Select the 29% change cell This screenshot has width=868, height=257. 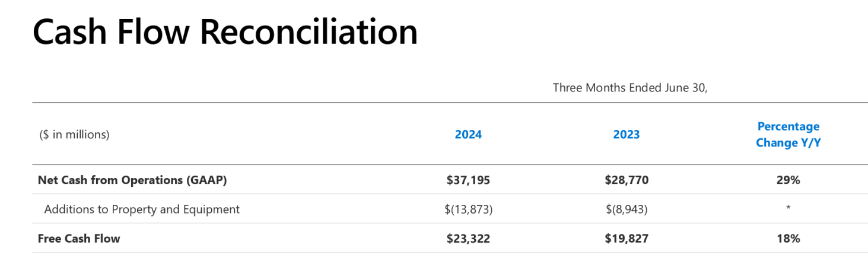pos(788,180)
